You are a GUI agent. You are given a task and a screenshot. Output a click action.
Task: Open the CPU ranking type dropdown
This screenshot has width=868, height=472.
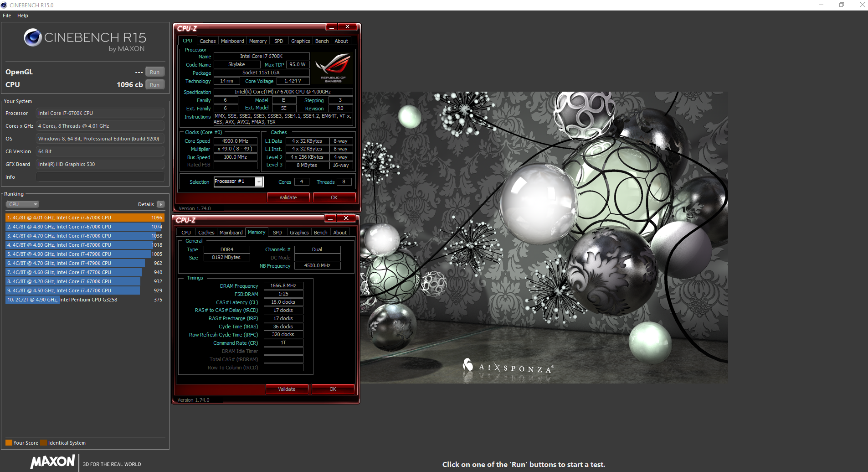click(x=22, y=204)
